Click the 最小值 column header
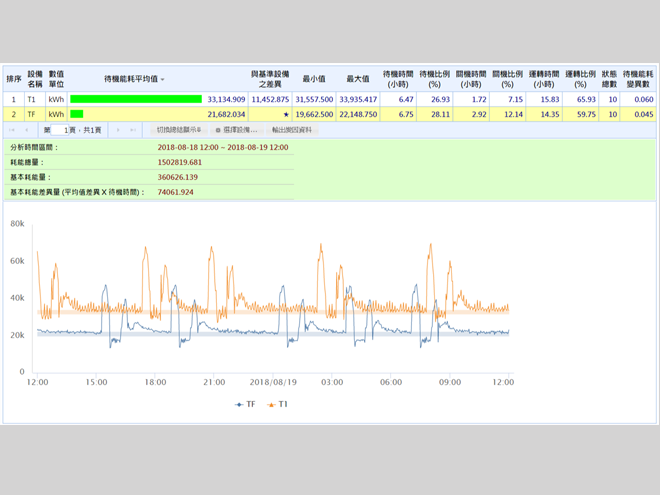Viewport: 660px width, 495px height. point(314,79)
